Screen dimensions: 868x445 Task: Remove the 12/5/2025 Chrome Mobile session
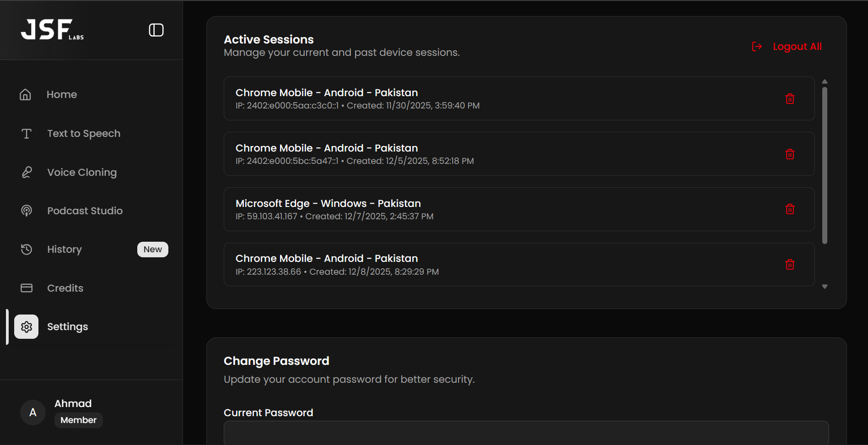790,154
